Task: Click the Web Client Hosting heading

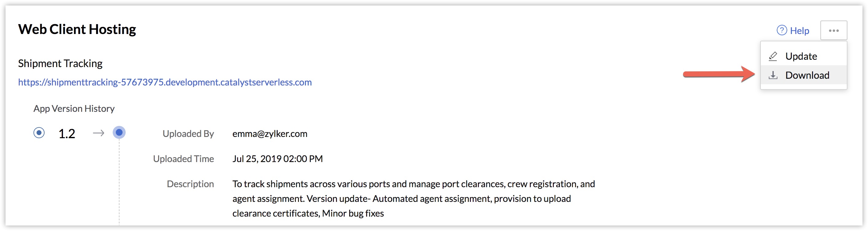Action: pyautogui.click(x=77, y=29)
